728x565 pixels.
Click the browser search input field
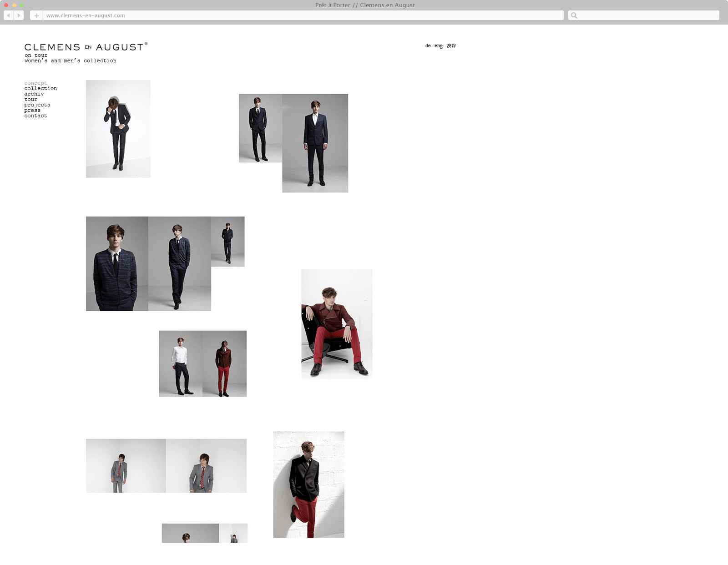click(x=644, y=15)
